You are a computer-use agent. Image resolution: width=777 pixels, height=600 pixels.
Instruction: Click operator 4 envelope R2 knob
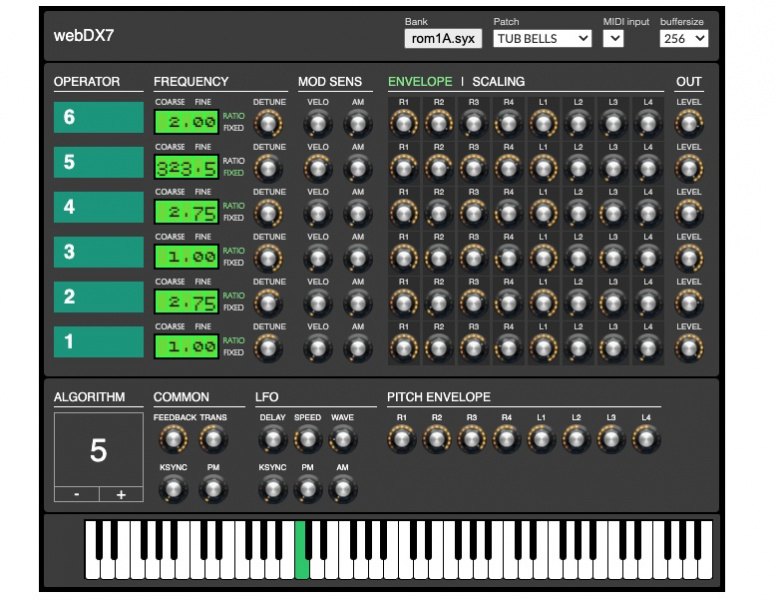[439, 214]
